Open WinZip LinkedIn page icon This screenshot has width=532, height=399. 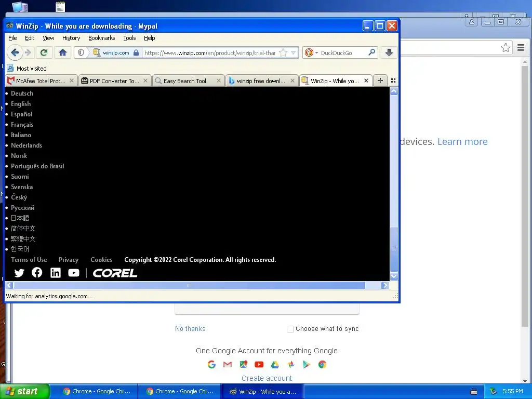(x=55, y=273)
